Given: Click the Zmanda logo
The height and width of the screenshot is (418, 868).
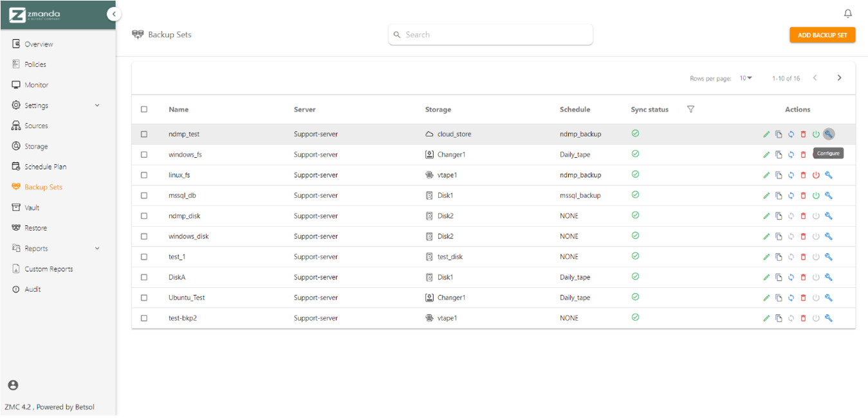Looking at the screenshot, I should 33,14.
